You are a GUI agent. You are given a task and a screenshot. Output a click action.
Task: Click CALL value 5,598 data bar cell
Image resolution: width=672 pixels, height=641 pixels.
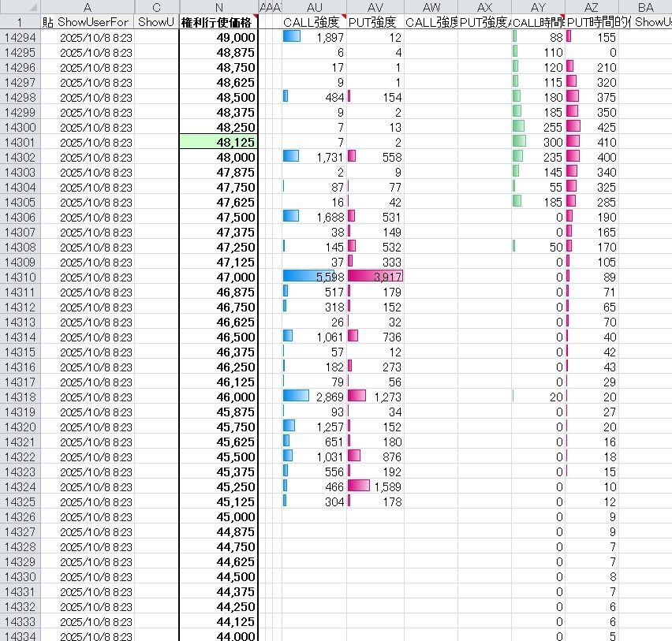click(x=314, y=277)
